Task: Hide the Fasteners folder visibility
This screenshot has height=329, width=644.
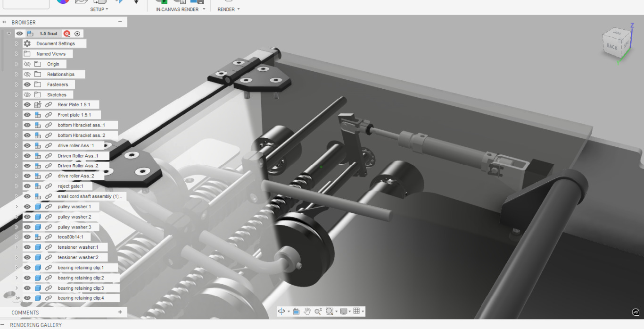Action: 27,84
